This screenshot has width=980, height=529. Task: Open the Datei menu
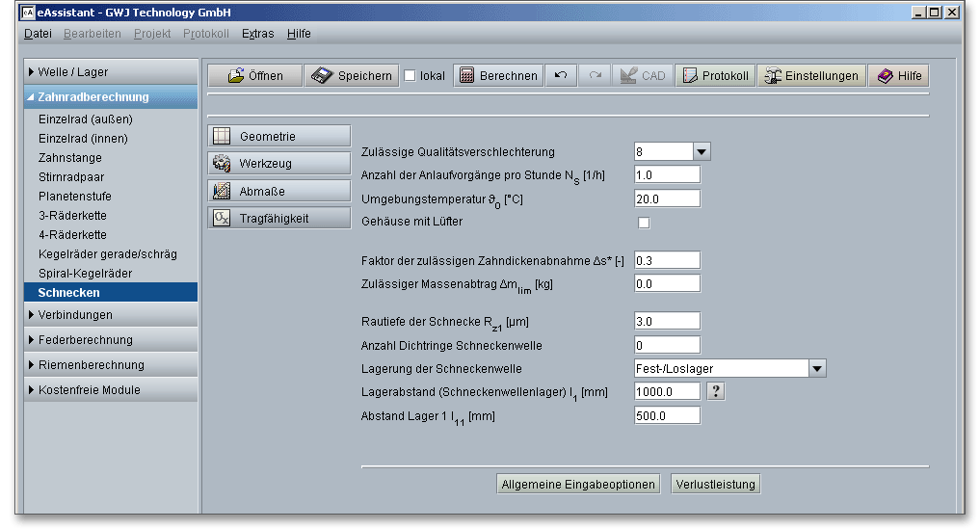point(38,34)
